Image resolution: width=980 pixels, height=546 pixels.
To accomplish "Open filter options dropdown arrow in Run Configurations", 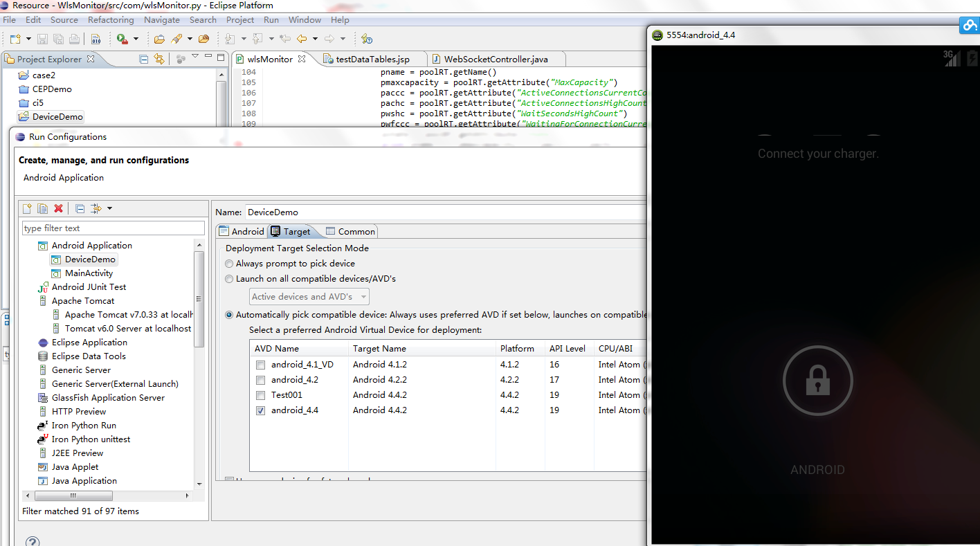I will click(x=109, y=208).
